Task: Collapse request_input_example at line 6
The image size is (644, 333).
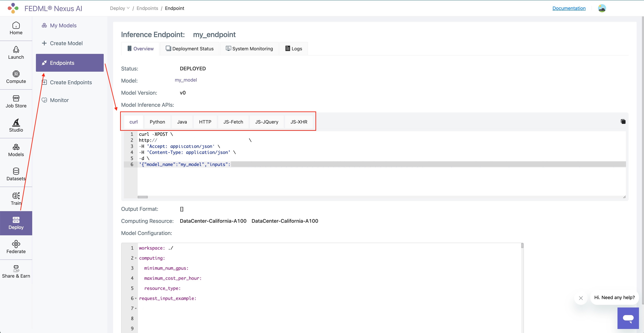Action: pos(136,298)
